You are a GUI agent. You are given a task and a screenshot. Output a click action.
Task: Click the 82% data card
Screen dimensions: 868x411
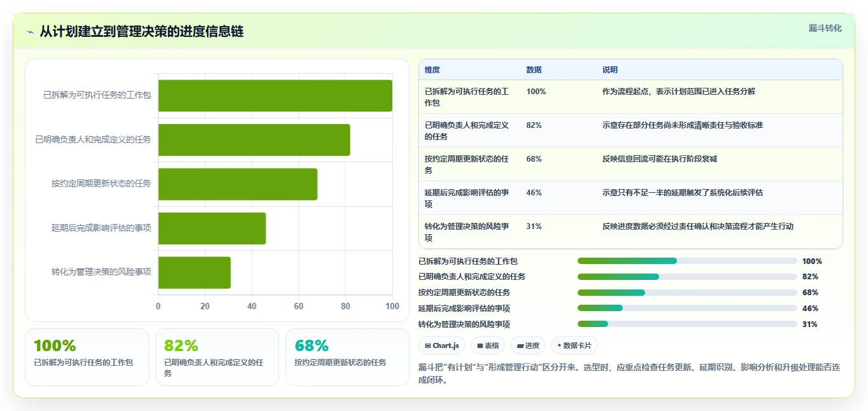pyautogui.click(x=217, y=357)
